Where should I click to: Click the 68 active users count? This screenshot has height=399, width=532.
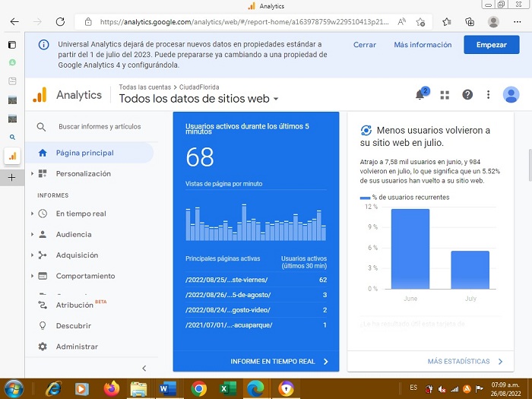pos(200,157)
